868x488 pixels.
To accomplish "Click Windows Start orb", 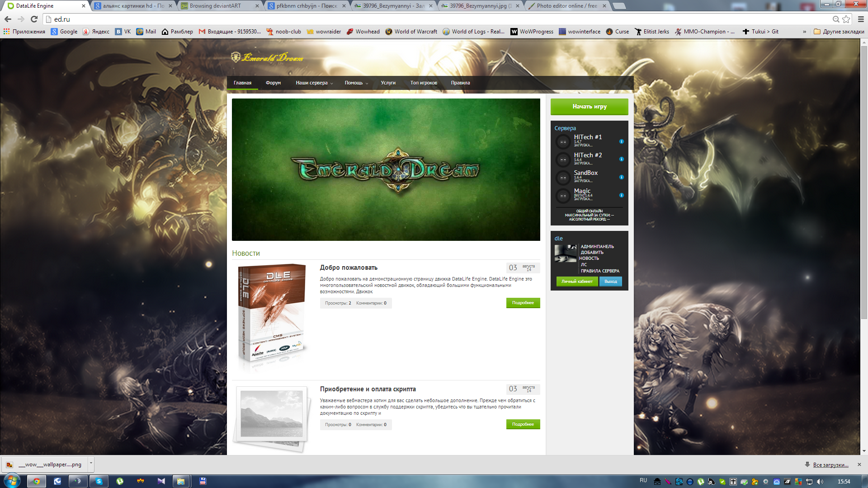I will coord(12,481).
